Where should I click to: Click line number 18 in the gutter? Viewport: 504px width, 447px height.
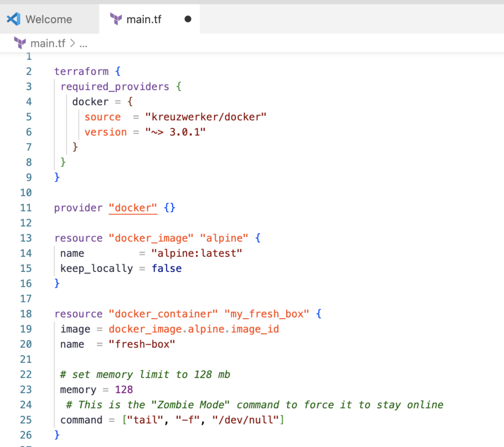coord(26,314)
